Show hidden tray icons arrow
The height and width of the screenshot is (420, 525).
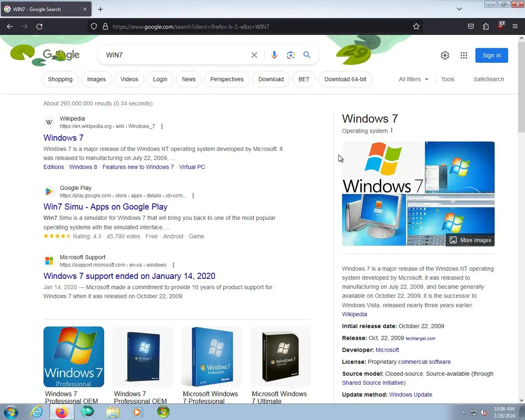463,413
